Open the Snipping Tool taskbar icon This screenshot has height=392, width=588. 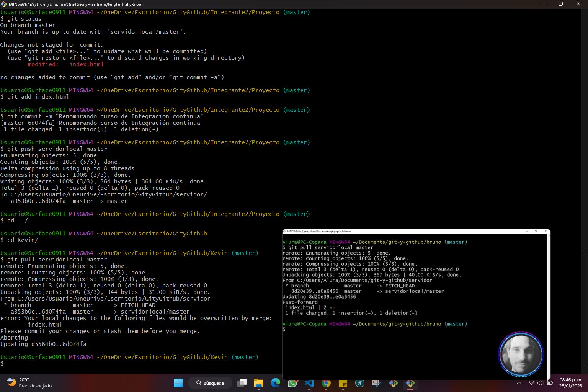(x=377, y=383)
